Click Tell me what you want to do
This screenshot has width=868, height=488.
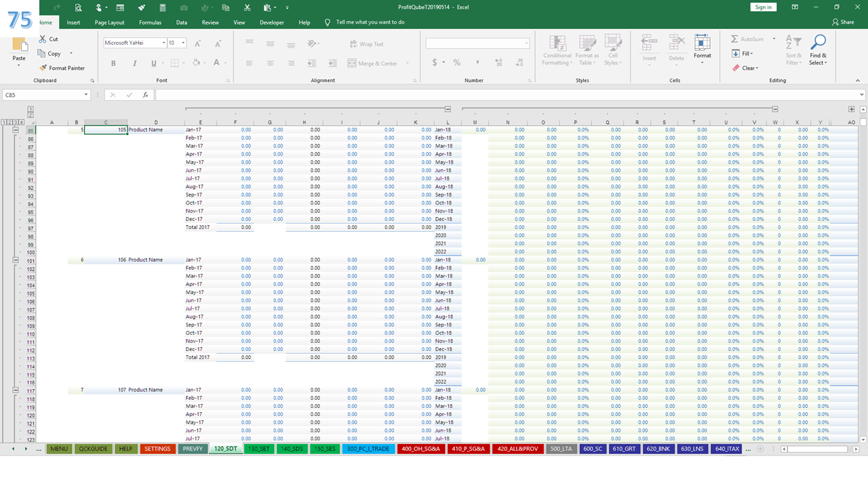point(370,22)
